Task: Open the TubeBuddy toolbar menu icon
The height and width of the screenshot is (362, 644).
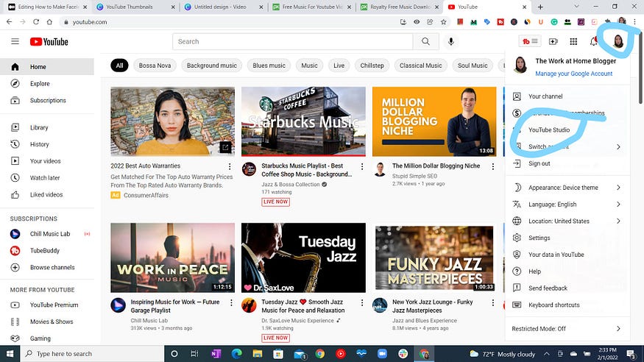Action: 530,41
